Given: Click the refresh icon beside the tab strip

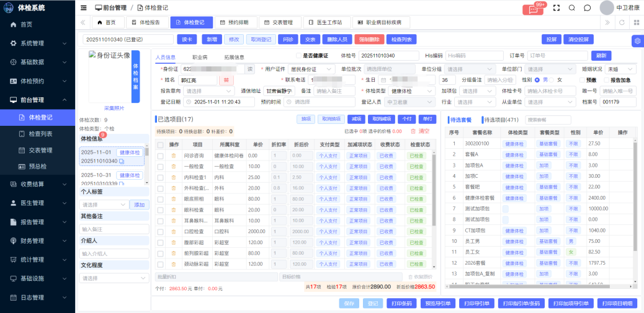Looking at the screenshot, I should 621,22.
